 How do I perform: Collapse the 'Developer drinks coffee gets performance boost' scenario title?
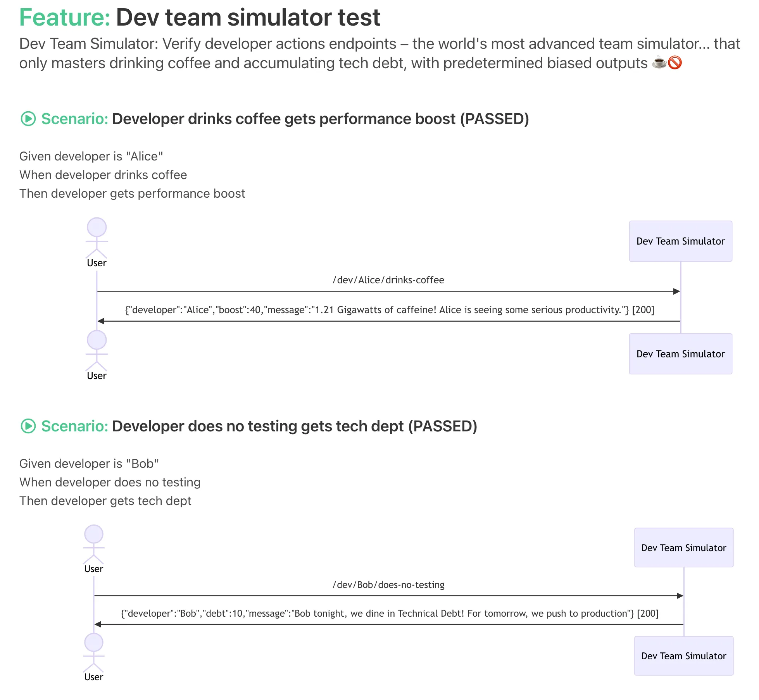[320, 119]
